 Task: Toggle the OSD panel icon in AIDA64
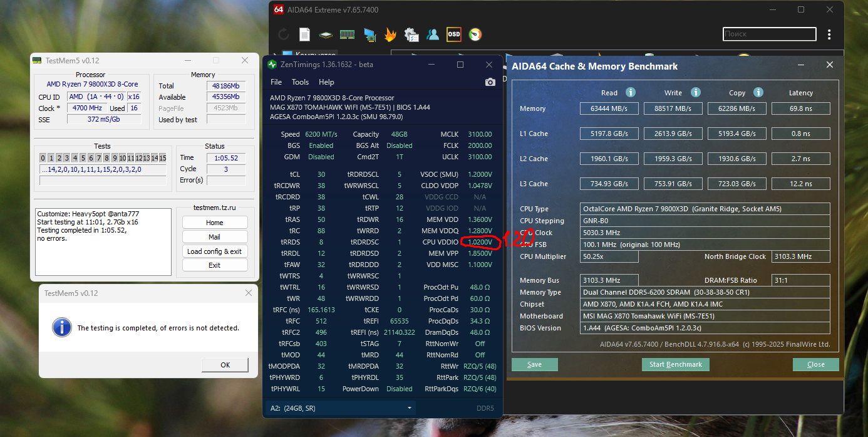click(454, 34)
